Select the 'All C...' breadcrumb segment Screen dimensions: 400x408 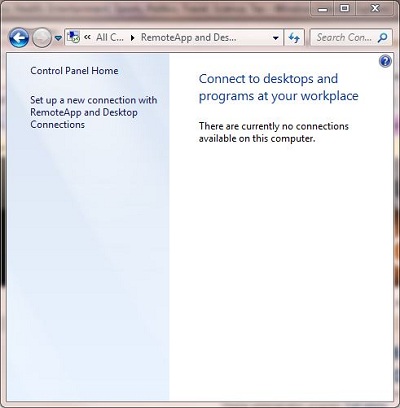coord(110,37)
